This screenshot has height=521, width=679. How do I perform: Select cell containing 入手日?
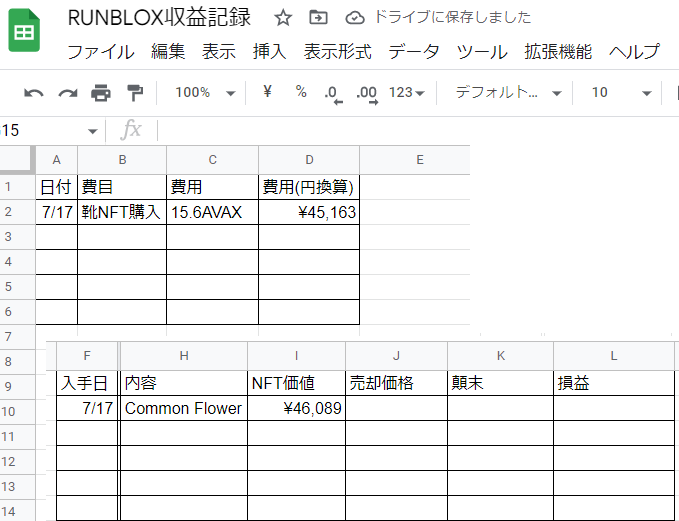pos(87,383)
